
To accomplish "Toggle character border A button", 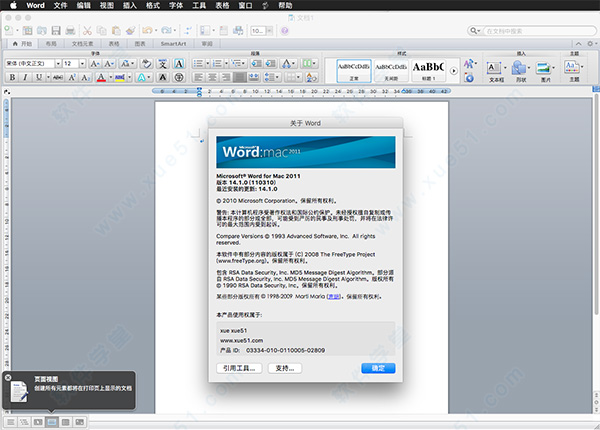I will (x=179, y=64).
